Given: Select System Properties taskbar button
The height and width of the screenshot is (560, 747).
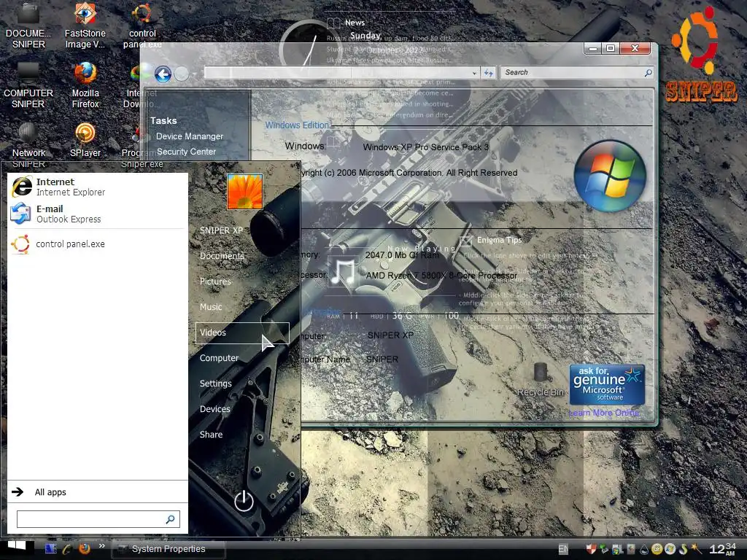Looking at the screenshot, I should point(167,549).
